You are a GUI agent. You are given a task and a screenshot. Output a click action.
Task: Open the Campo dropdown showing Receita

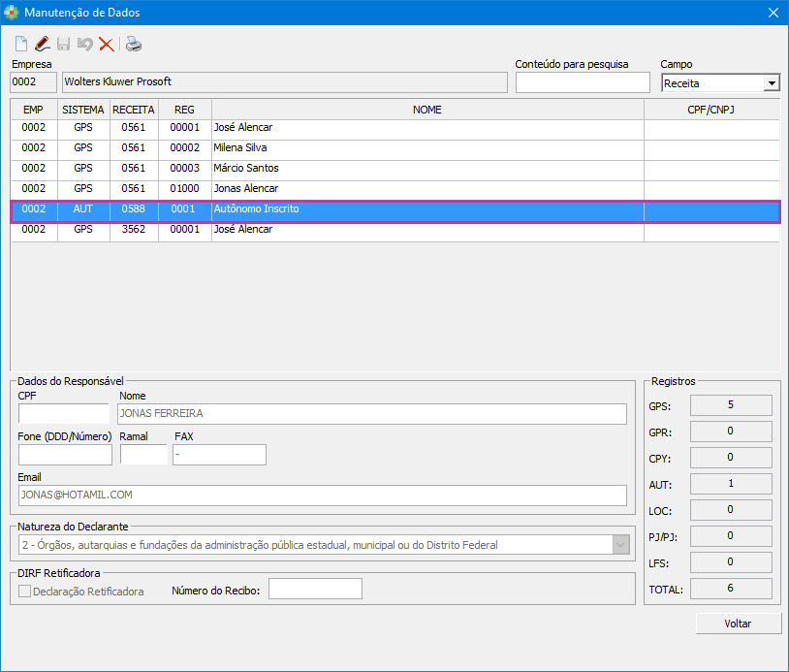click(772, 83)
